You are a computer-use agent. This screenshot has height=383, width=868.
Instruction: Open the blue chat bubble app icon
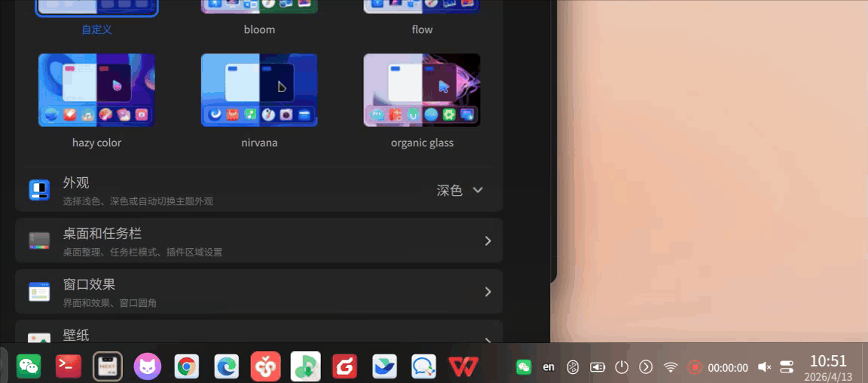(x=424, y=366)
